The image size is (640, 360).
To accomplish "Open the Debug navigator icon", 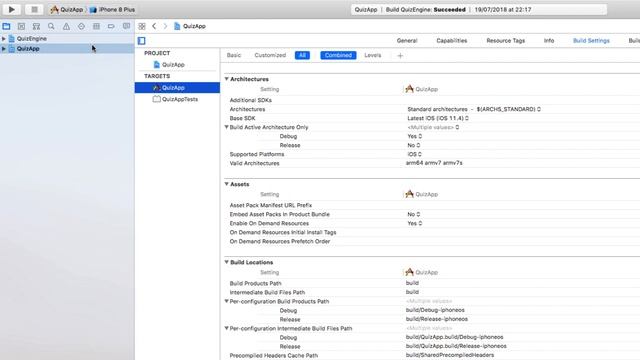I will (96, 26).
